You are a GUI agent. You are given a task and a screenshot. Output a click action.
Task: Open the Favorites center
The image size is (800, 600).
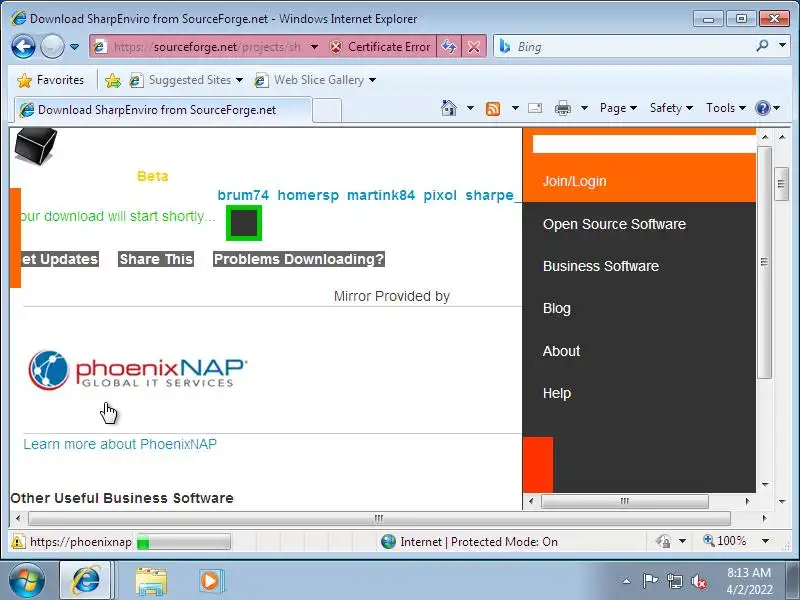point(50,80)
